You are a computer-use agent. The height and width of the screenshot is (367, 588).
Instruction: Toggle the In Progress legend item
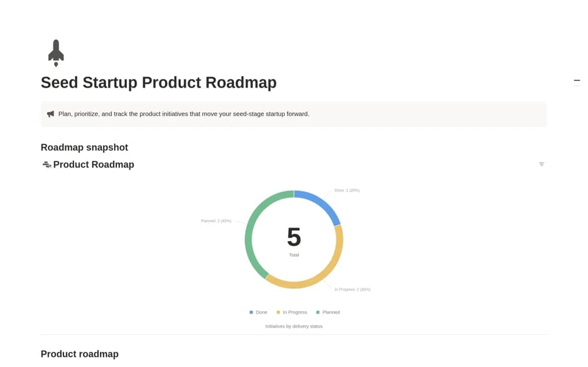[x=292, y=312]
